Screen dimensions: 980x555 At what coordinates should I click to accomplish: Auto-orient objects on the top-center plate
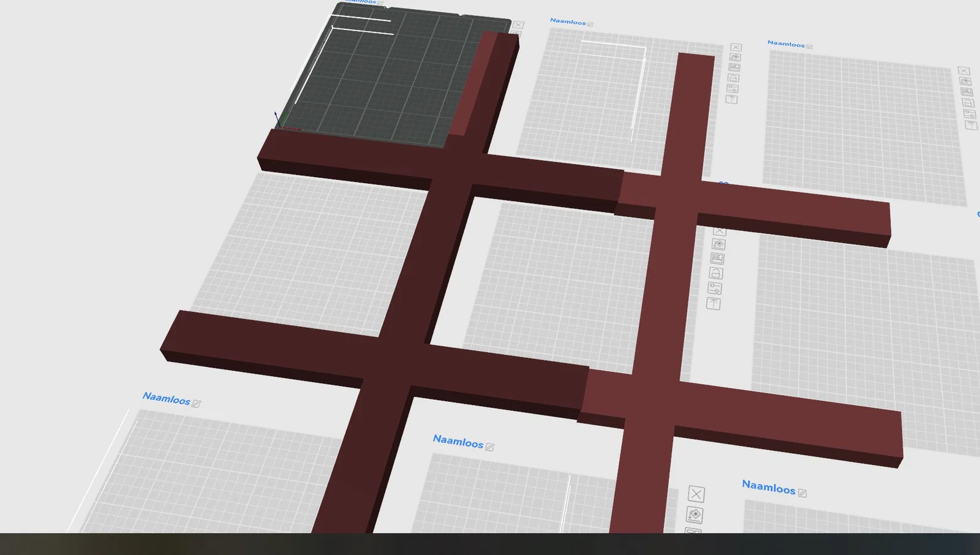pos(735,58)
